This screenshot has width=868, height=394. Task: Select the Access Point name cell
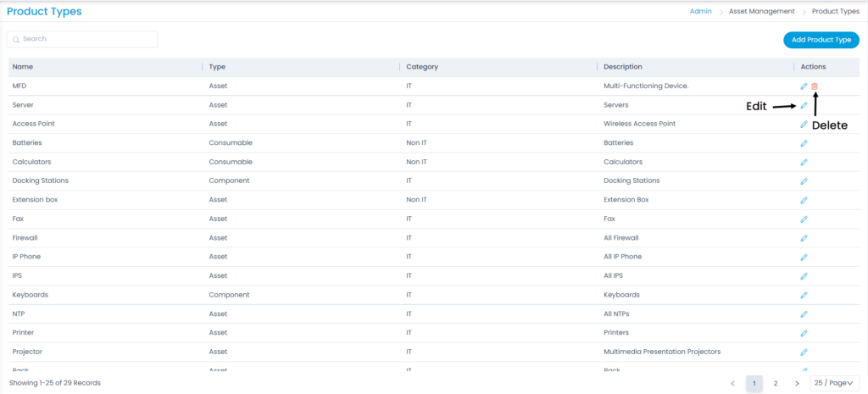click(33, 124)
